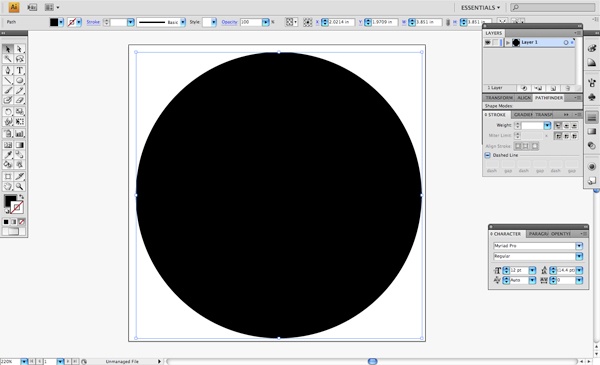Select the Line Segment tool
This screenshot has height=365, width=600.
pyautogui.click(x=8, y=80)
